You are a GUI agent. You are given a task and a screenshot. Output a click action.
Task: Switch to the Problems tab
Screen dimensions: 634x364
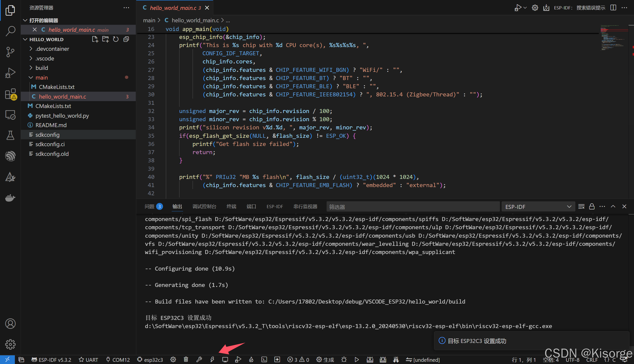[x=153, y=206]
